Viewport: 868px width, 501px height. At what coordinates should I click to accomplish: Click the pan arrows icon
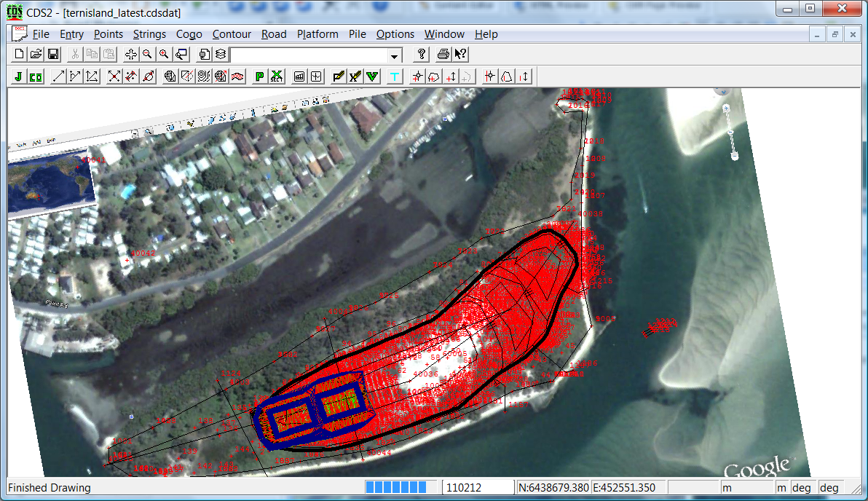[131, 55]
